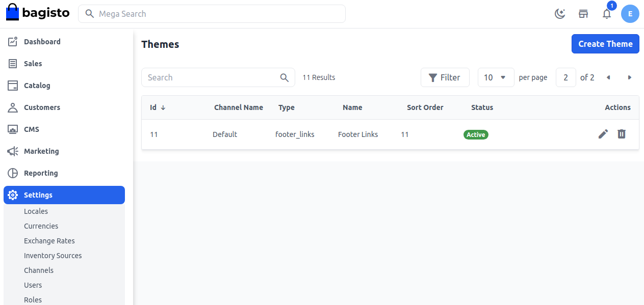644x305 pixels.
Task: Click the Create Theme button
Action: [605, 44]
